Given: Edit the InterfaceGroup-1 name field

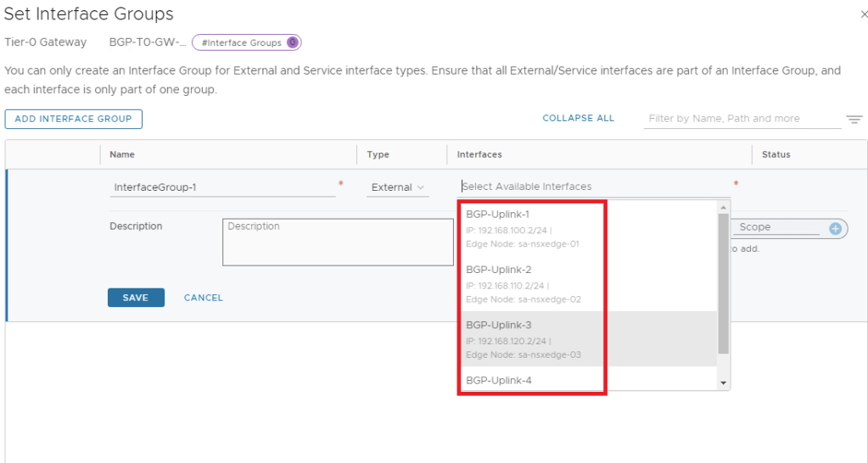Looking at the screenshot, I should pos(222,187).
